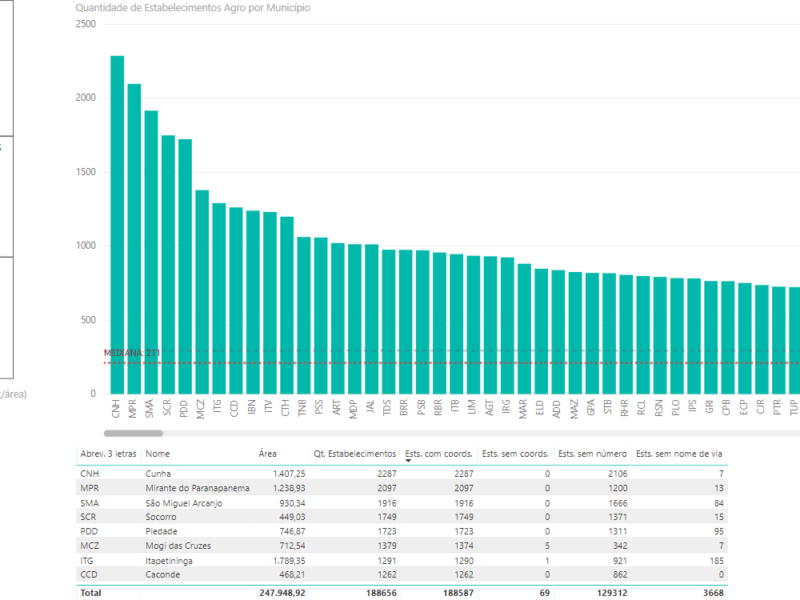
Task: Click the x-axis label 'ELD'
Action: [540, 408]
